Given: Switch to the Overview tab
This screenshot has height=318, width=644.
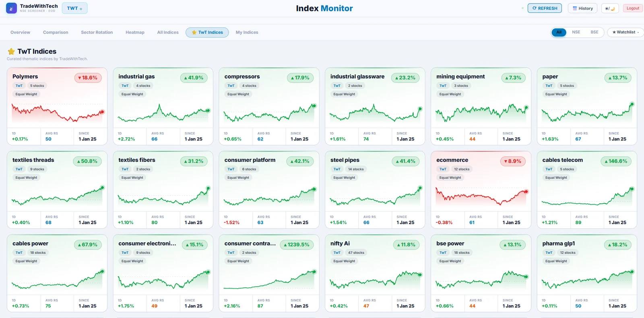Looking at the screenshot, I should (20, 32).
